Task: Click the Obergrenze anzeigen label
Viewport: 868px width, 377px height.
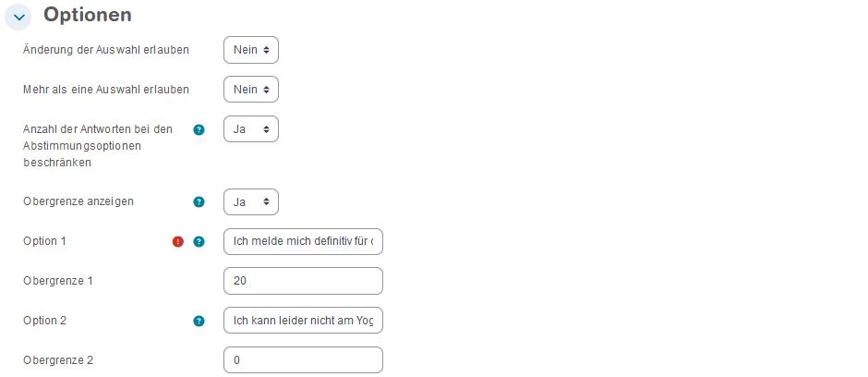Action: tap(78, 201)
